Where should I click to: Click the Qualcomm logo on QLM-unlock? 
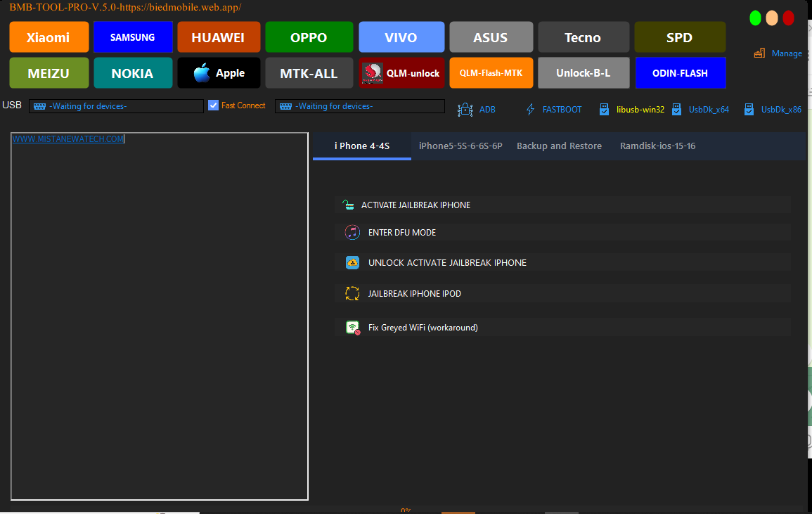point(373,73)
